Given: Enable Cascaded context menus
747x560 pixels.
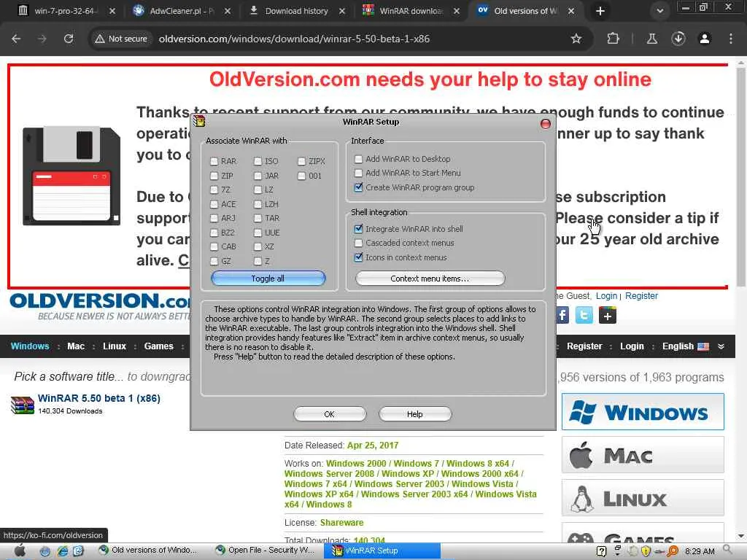Looking at the screenshot, I should [x=359, y=243].
